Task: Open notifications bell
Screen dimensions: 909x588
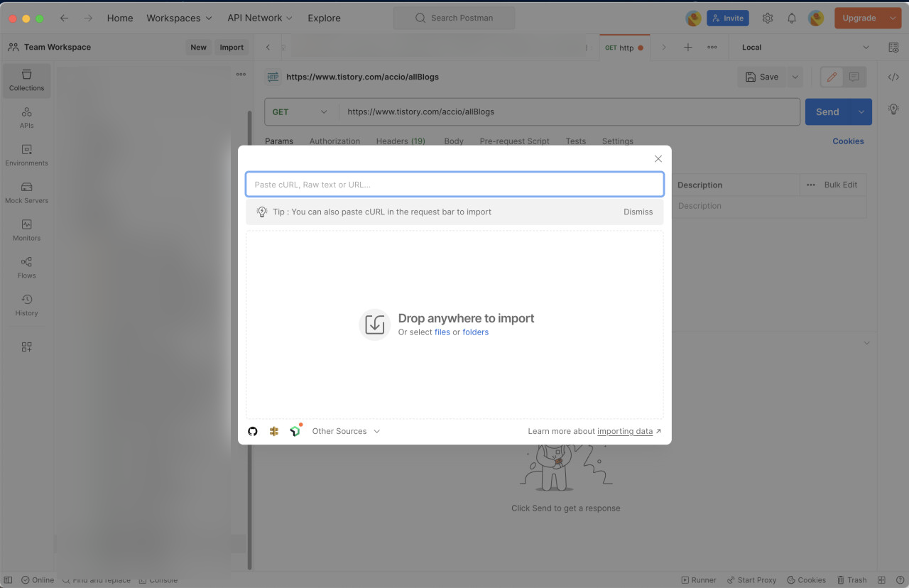Action: tap(792, 18)
